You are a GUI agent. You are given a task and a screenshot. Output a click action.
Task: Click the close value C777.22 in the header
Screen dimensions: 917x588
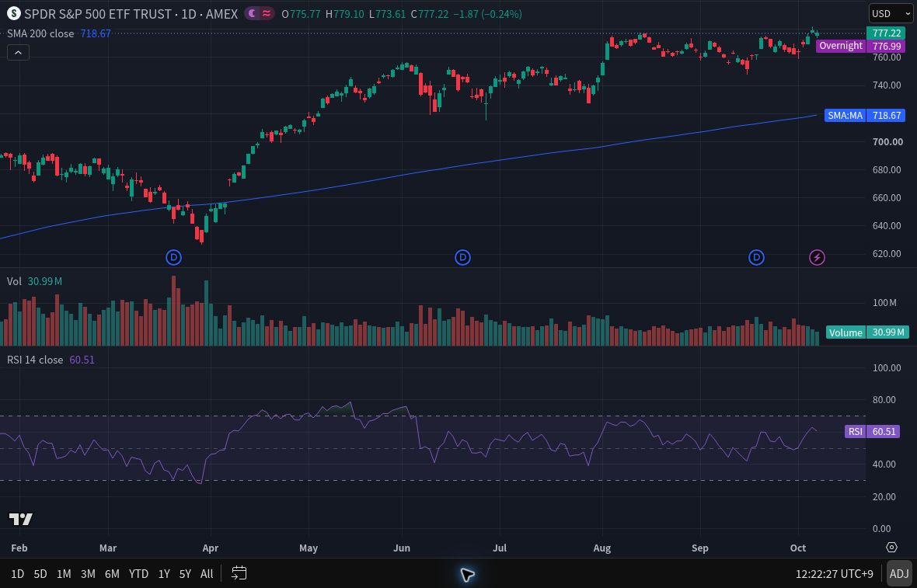click(x=429, y=13)
